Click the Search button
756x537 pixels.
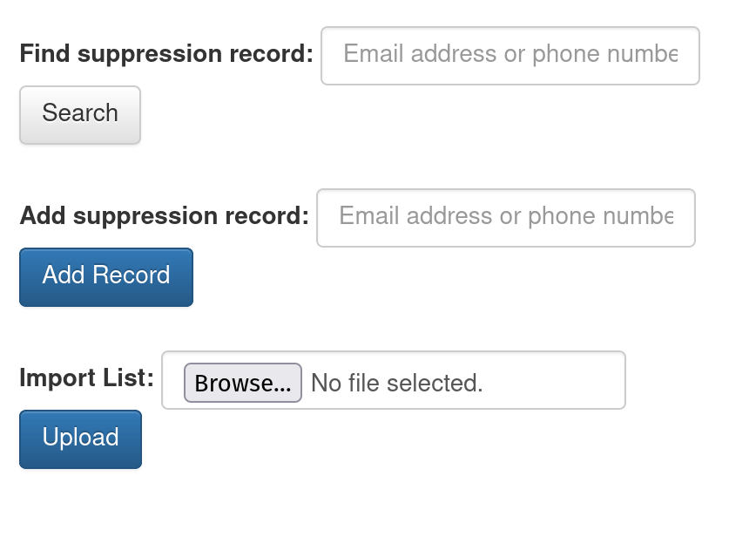coord(80,114)
